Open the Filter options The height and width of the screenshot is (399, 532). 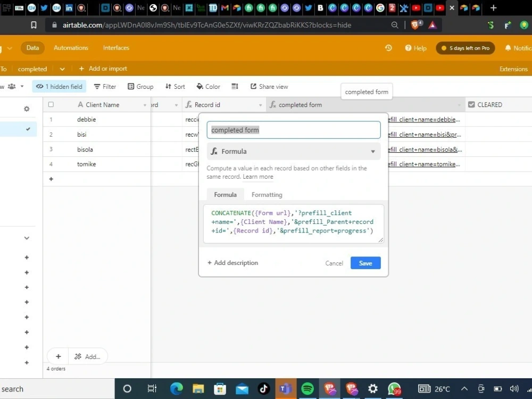coord(105,87)
